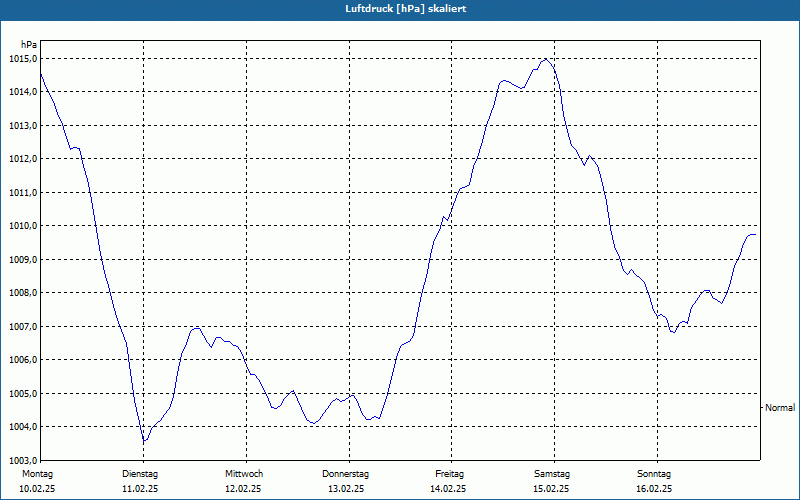
Task: Click the date 13.02.25
Action: point(346,489)
